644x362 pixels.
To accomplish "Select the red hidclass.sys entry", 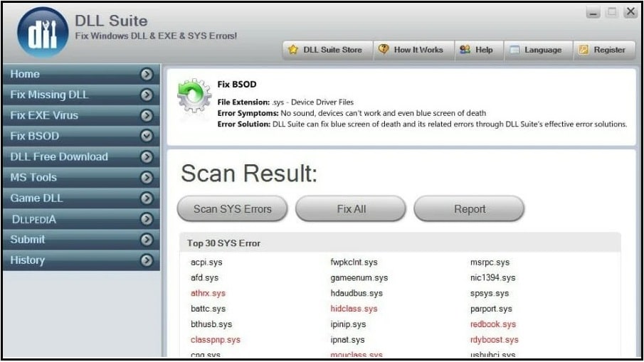I will point(354,309).
